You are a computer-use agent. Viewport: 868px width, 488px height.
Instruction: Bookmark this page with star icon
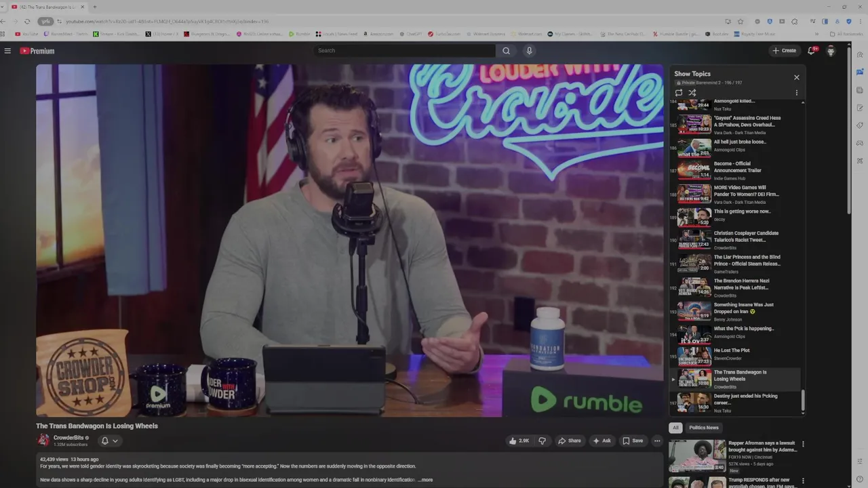(x=741, y=21)
